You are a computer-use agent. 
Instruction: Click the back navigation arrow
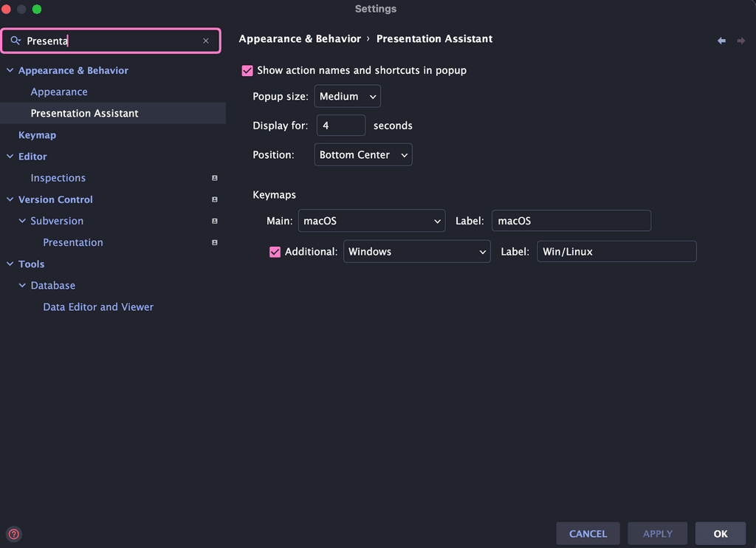(x=721, y=41)
